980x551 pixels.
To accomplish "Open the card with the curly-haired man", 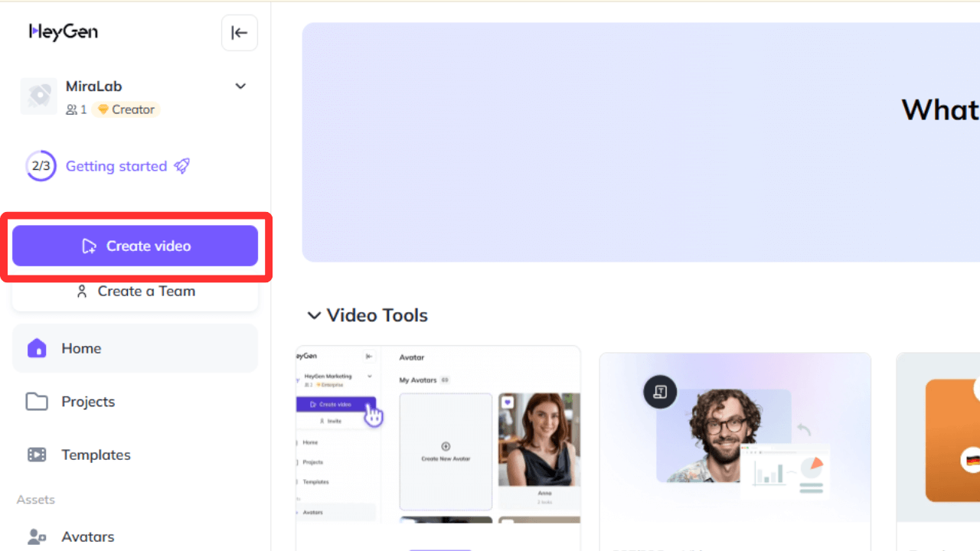I will click(x=735, y=452).
